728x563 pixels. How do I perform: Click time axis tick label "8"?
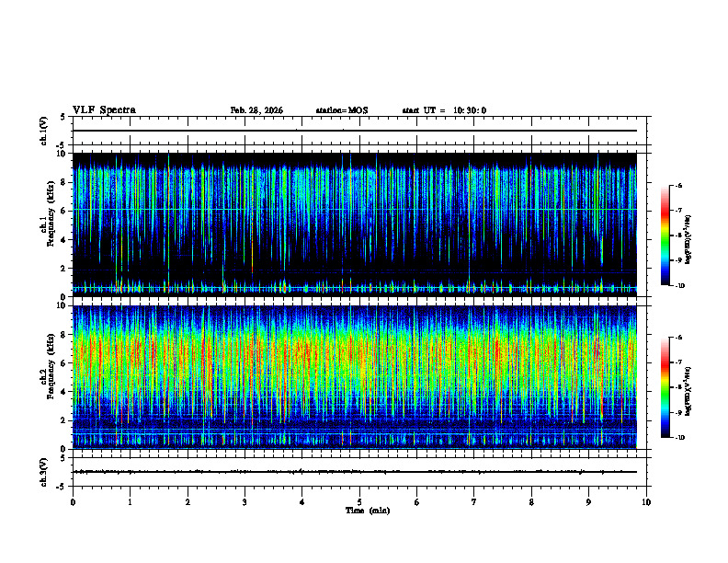coord(531,502)
